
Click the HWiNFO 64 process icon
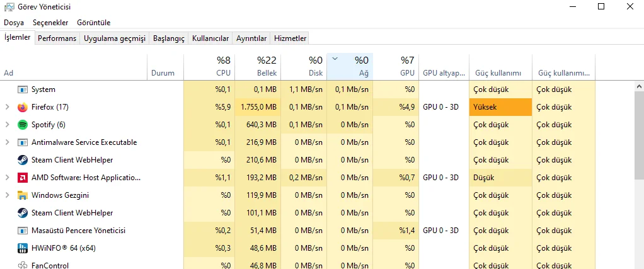coord(23,248)
